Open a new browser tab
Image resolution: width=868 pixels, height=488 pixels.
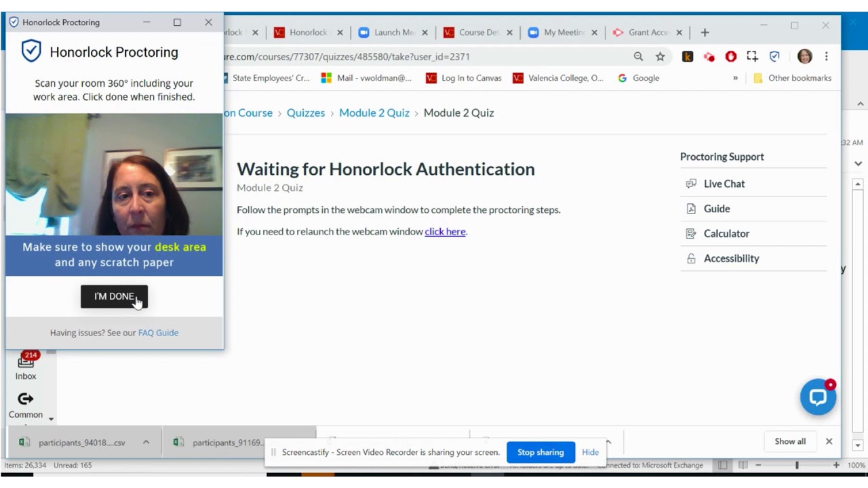(705, 33)
